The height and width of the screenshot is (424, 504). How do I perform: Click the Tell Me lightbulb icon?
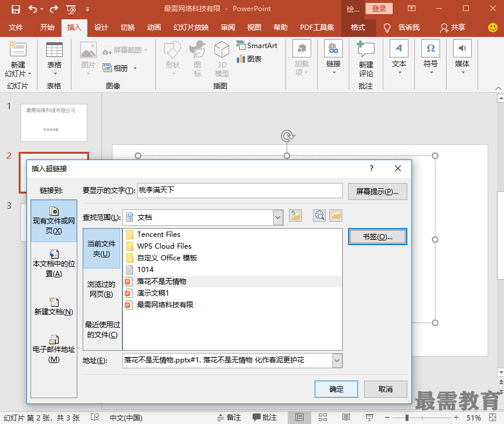tap(387, 28)
